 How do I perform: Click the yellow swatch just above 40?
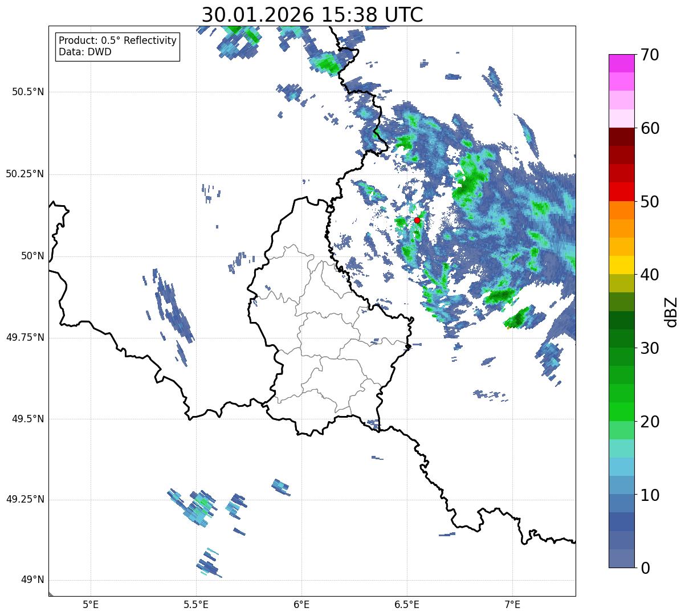621,265
